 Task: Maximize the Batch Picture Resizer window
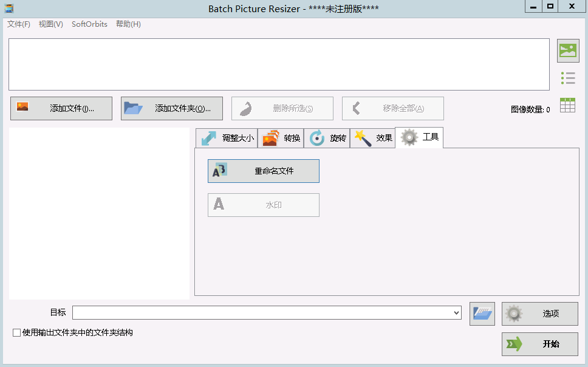click(x=550, y=6)
